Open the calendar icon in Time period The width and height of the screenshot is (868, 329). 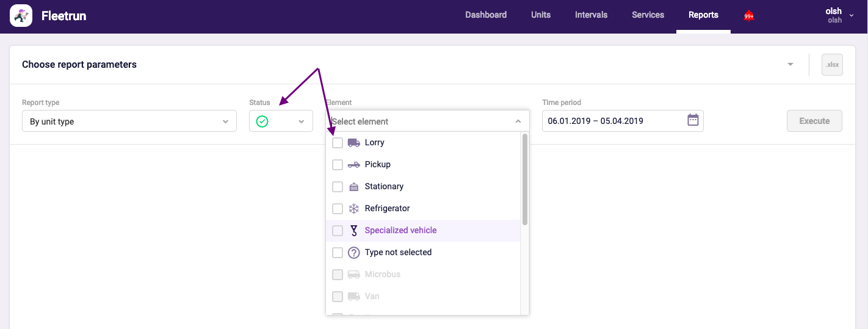click(x=693, y=120)
